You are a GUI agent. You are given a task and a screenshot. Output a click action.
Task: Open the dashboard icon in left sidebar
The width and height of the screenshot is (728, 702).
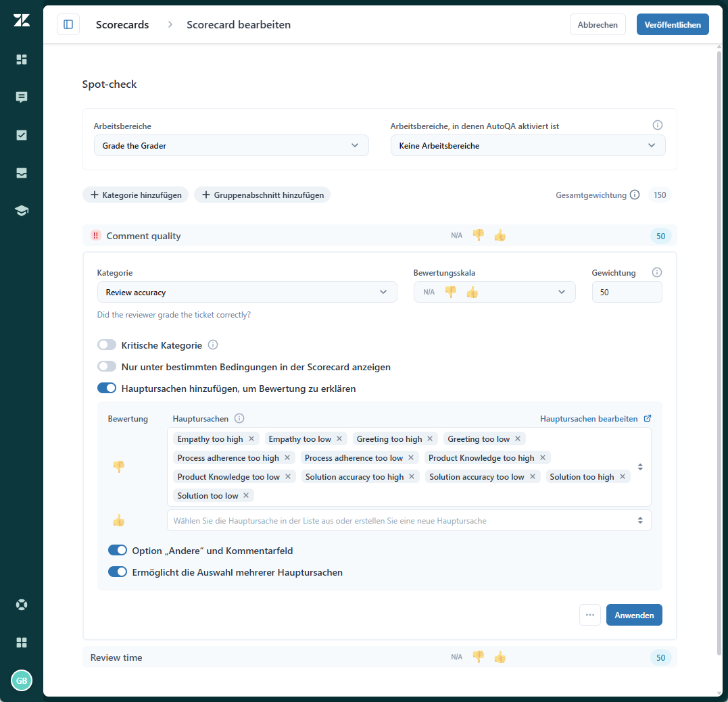[x=22, y=59]
